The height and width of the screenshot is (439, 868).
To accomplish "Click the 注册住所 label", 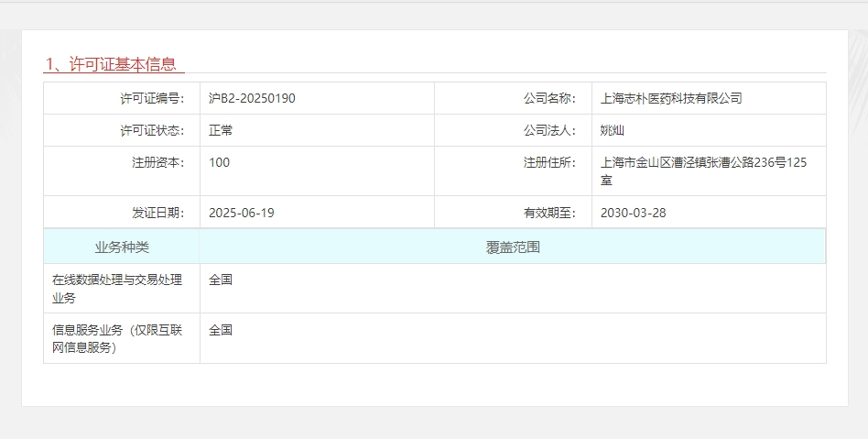I will (549, 162).
